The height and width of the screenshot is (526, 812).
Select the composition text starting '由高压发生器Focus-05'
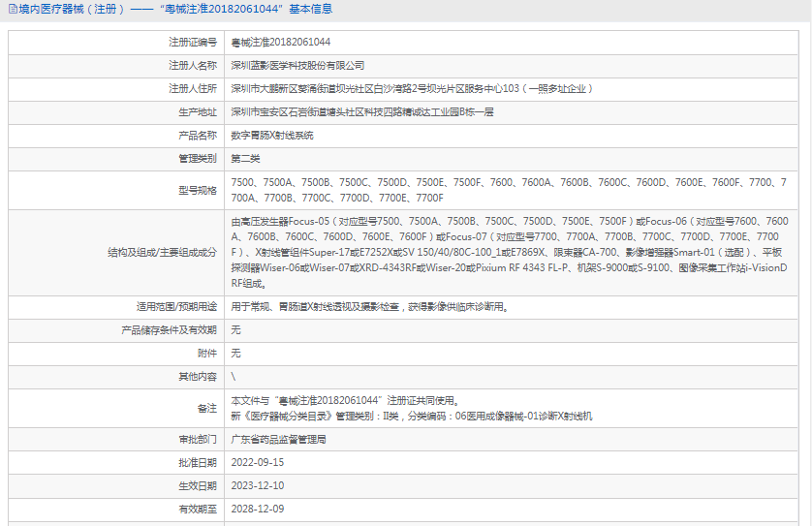[x=510, y=252]
